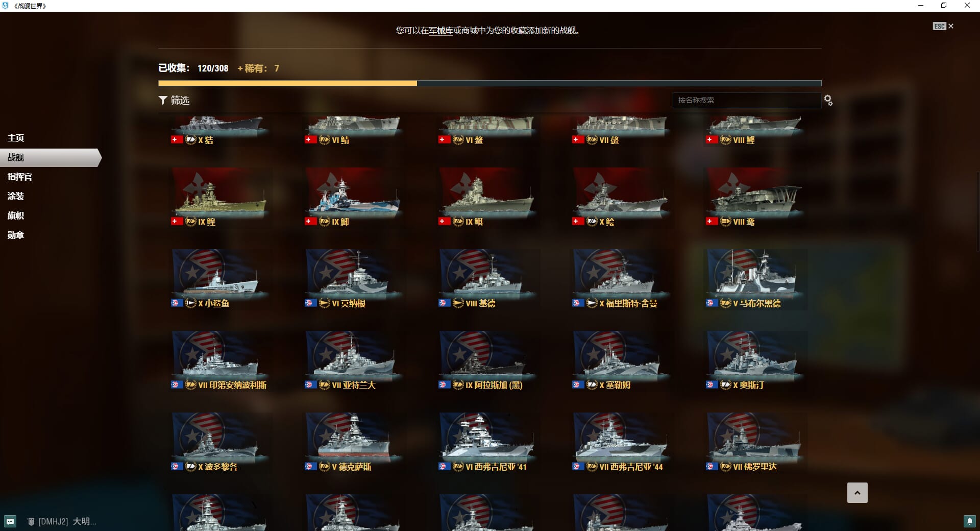Click the 按名称搜索 search field
The width and height of the screenshot is (980, 531).
click(x=746, y=100)
